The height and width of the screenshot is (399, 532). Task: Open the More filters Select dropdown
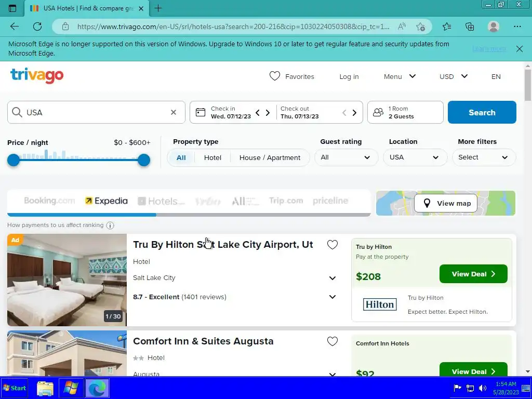484,157
